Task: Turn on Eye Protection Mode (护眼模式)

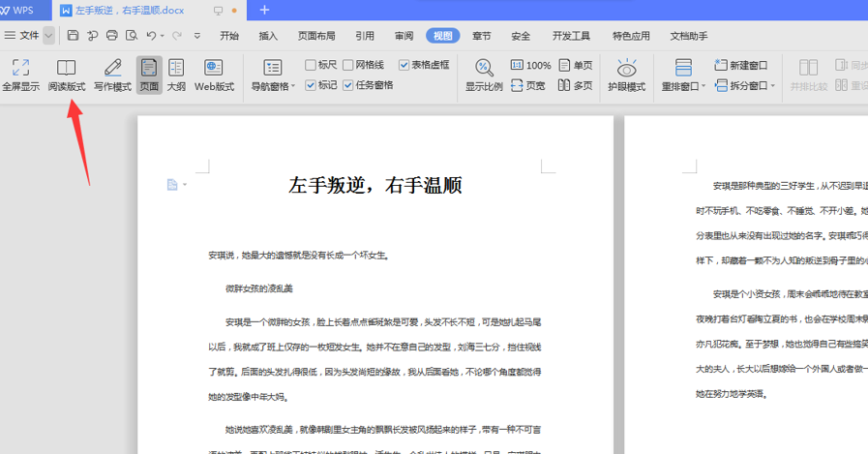Action: point(627,75)
